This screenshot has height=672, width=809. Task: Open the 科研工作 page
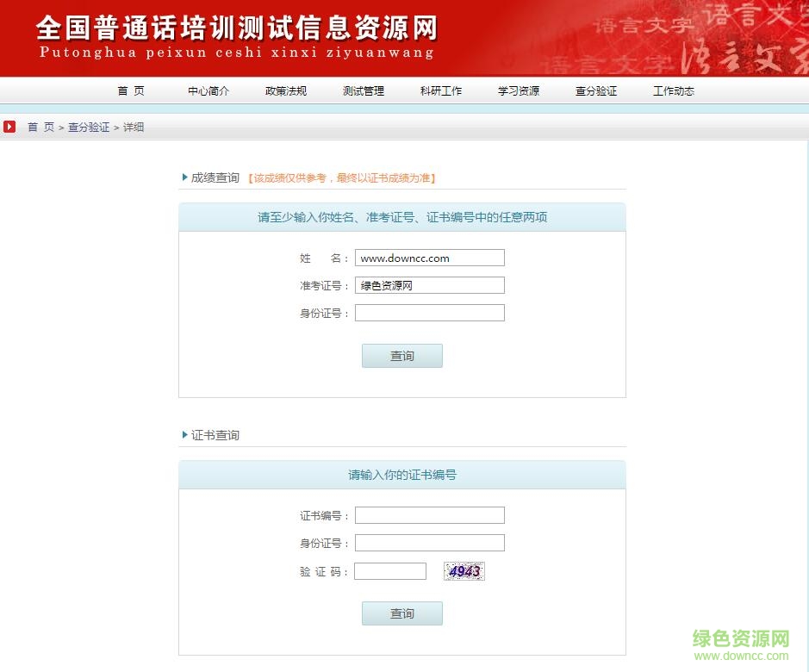point(440,90)
